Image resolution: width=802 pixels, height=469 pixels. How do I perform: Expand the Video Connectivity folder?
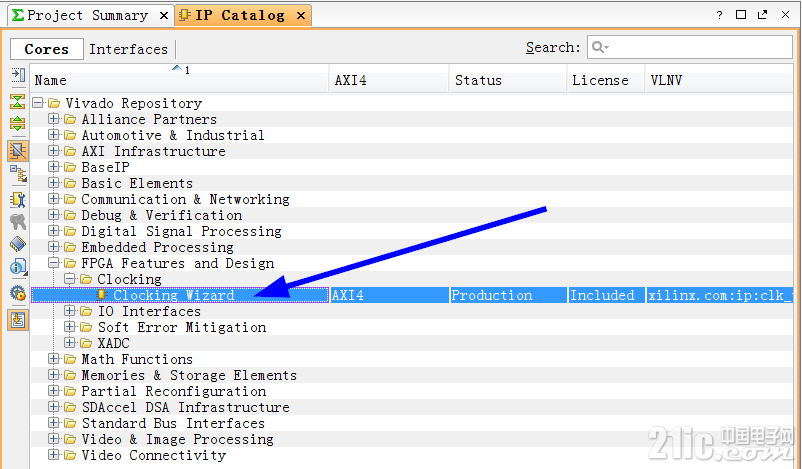tap(53, 455)
